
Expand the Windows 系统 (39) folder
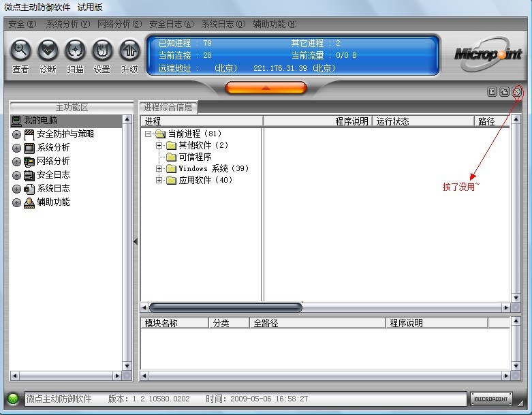click(159, 168)
